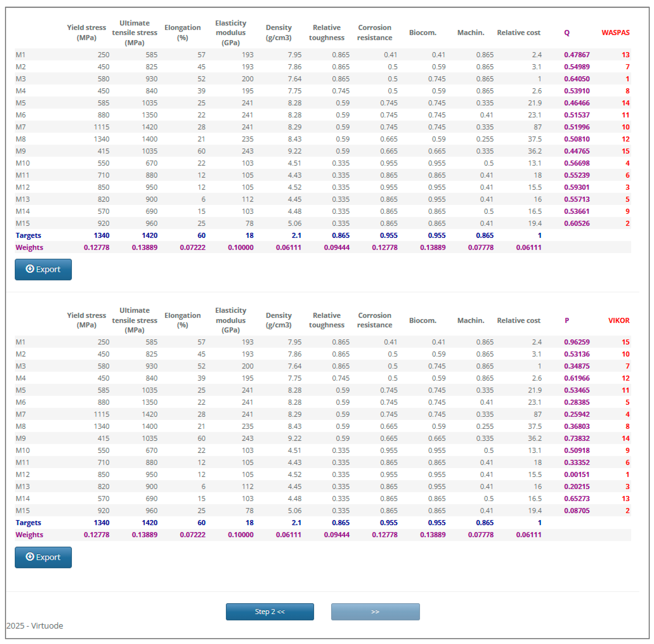The width and height of the screenshot is (654, 644).
Task: Click the M8 row label in the WASPAS table
Action: [x=21, y=139]
